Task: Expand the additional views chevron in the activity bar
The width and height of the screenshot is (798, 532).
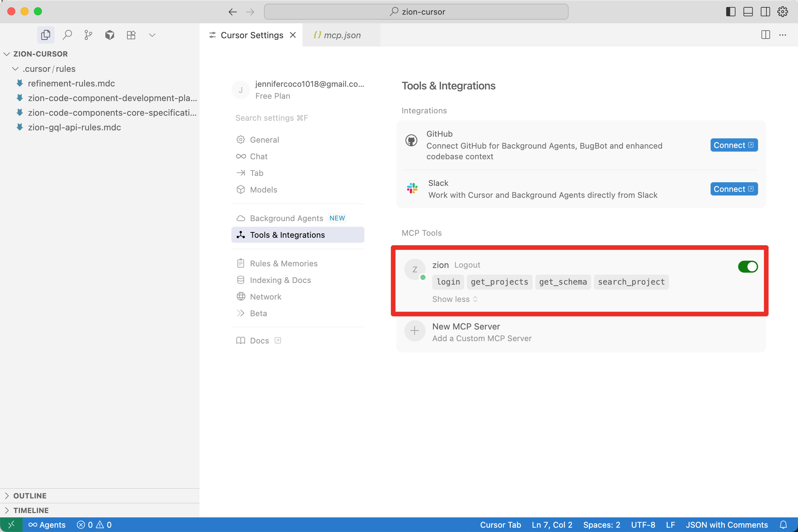Action: click(152, 35)
